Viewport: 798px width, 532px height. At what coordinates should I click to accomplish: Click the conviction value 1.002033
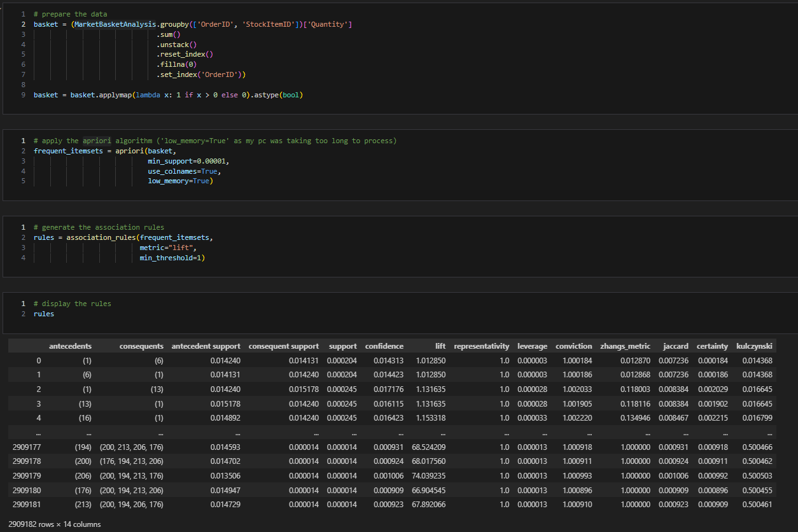click(x=578, y=389)
